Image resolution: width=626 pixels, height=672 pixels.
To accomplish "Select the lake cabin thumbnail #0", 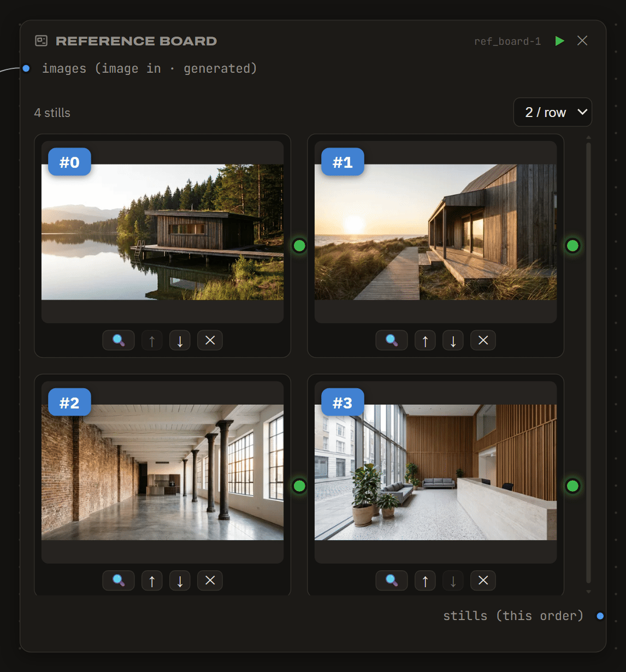I will (162, 232).
